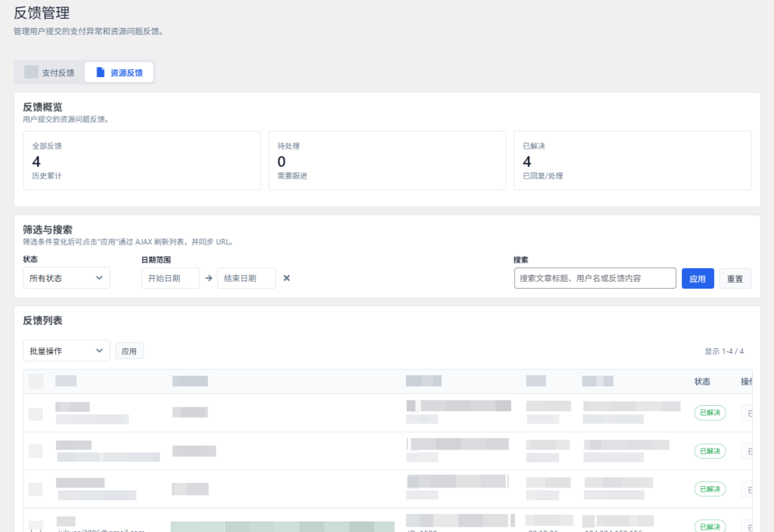The height and width of the screenshot is (532, 774).
Task: Click the 全部反馈 overview card
Action: click(137, 160)
